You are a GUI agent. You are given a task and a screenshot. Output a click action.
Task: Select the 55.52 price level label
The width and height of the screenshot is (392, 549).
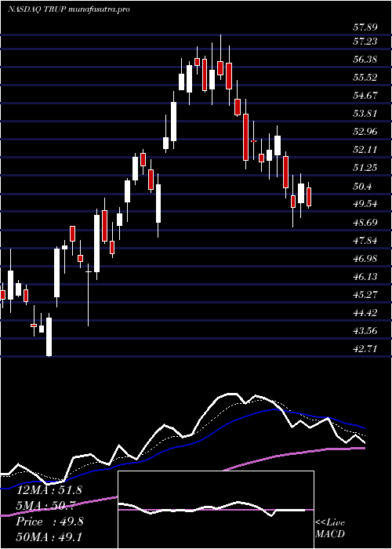(x=365, y=78)
